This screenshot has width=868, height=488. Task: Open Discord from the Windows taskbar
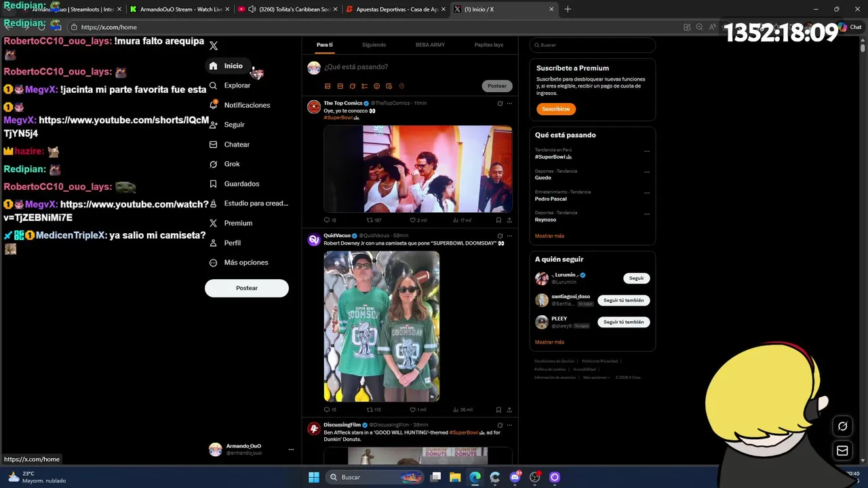point(515,477)
